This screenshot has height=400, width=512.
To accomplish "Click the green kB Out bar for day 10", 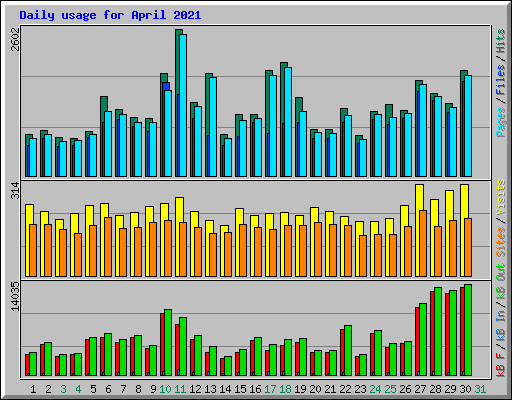I will tap(168, 342).
